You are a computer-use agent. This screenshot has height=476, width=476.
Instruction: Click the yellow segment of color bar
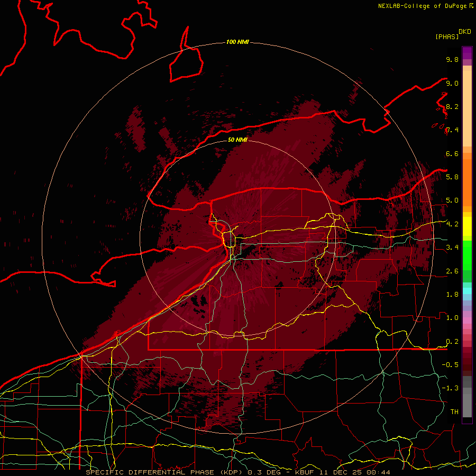pyautogui.click(x=467, y=226)
